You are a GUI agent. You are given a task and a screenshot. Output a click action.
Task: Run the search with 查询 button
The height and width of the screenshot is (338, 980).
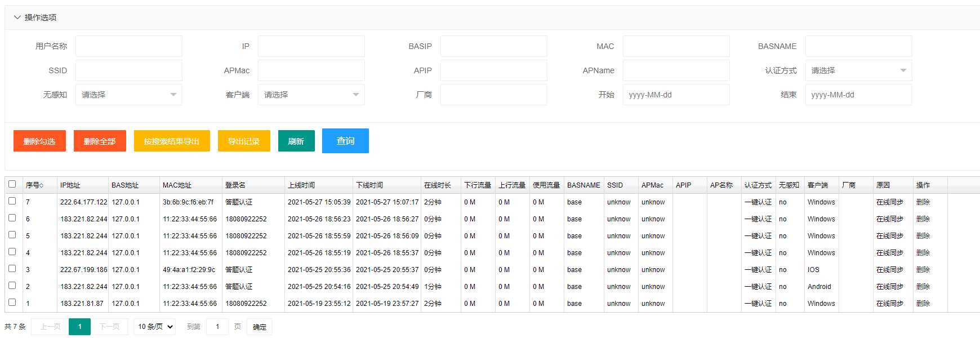(345, 141)
